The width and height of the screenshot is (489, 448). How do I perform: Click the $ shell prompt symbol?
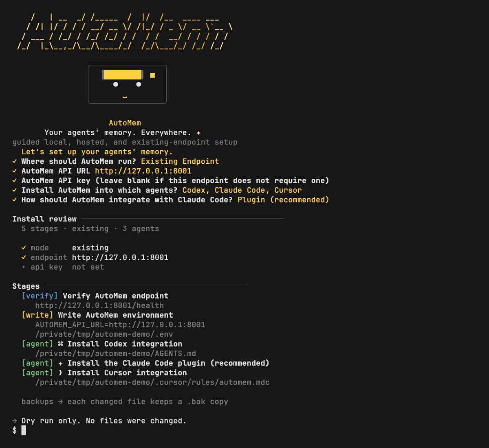(15, 430)
